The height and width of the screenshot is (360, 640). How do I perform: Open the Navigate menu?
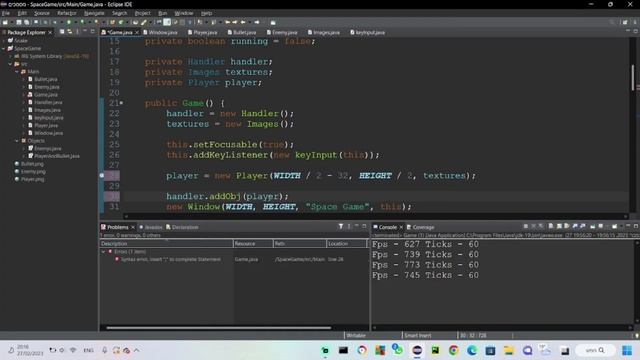click(x=94, y=13)
